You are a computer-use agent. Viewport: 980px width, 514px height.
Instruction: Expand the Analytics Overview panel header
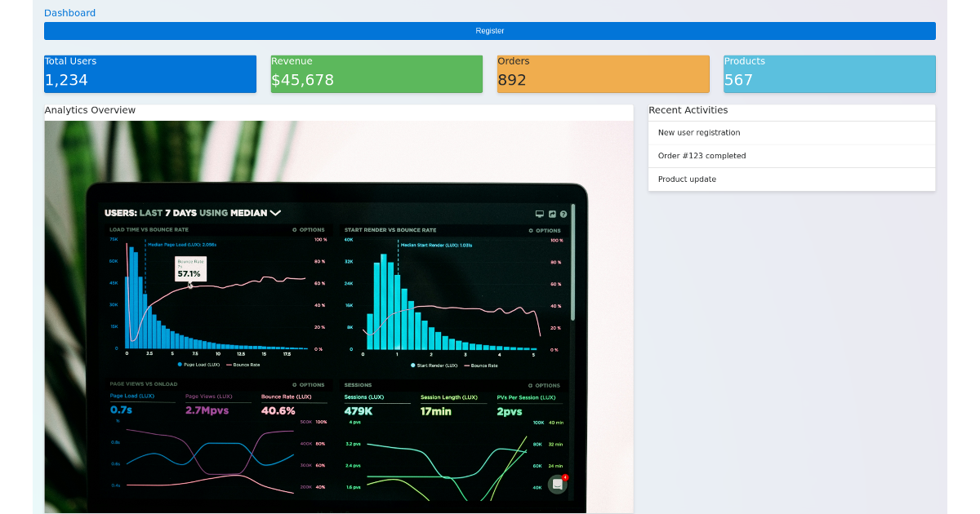[90, 110]
